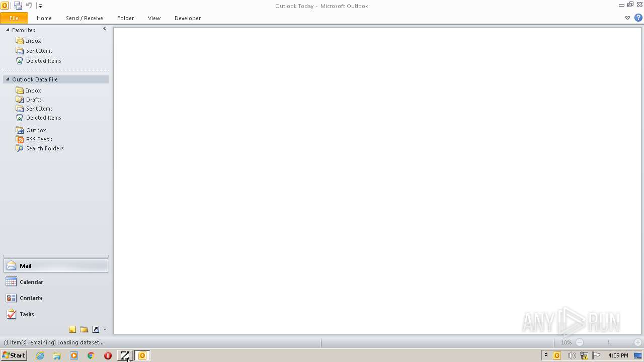This screenshot has height=362, width=644.
Task: Switch to the Tasks view
Action: click(x=56, y=314)
